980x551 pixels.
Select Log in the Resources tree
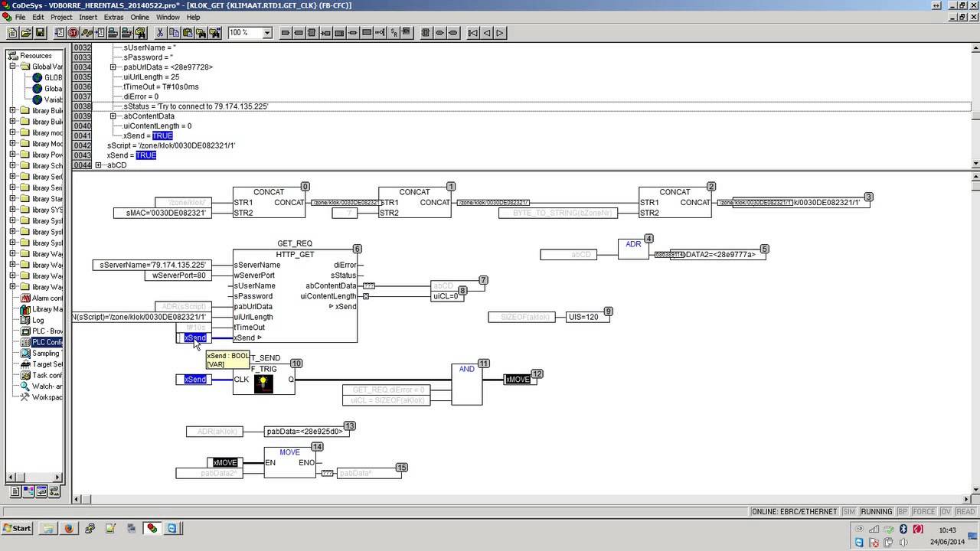point(38,320)
